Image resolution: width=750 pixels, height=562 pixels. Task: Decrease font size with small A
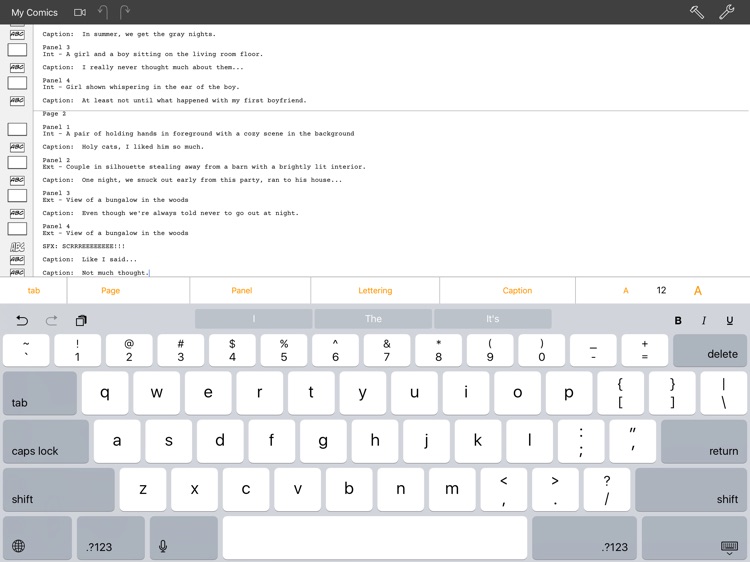[x=625, y=291]
